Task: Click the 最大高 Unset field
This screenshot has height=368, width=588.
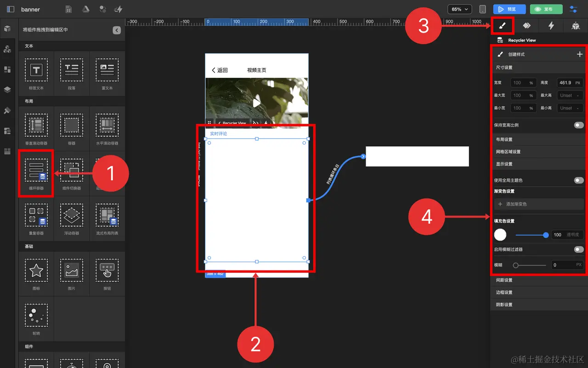Action: pos(570,96)
